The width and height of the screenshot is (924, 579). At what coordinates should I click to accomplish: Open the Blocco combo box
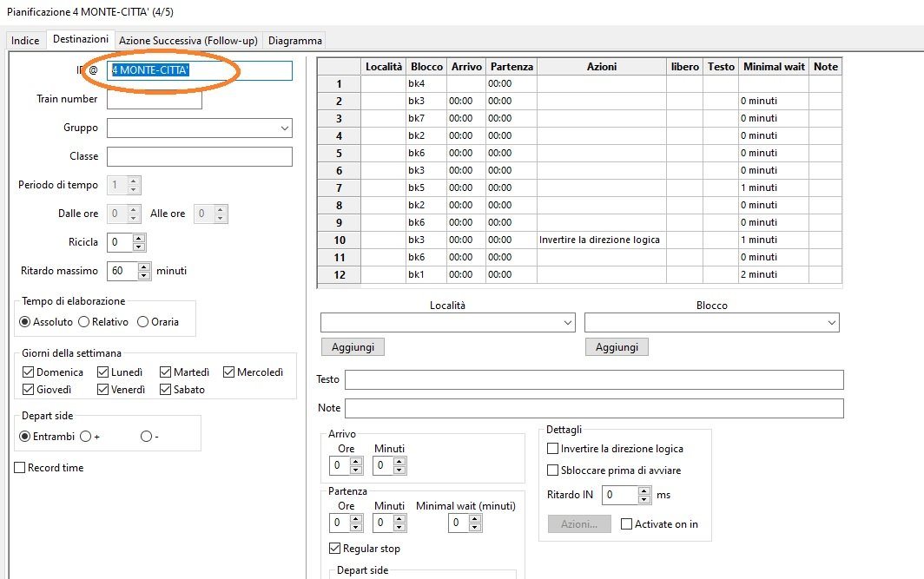coord(831,323)
